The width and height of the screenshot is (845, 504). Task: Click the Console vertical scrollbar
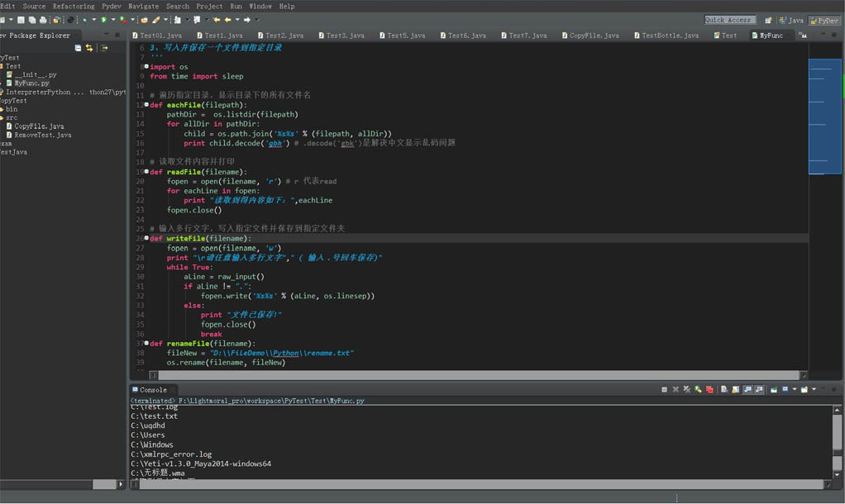[x=837, y=443]
